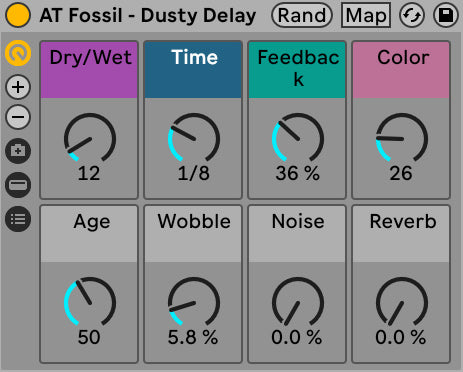Select the Reverb macro label
Screen dimensions: 463x372
[x=401, y=234]
